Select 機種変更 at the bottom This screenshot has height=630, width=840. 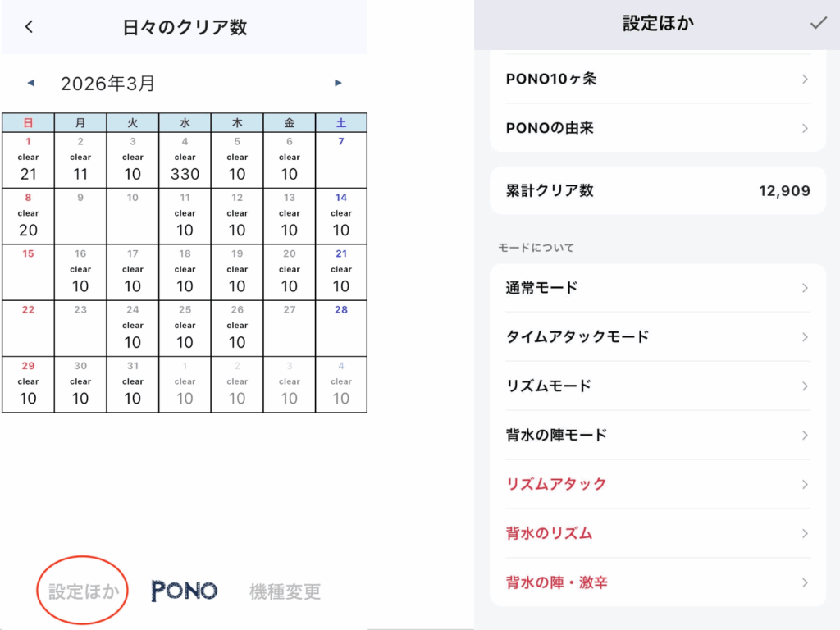[x=285, y=591]
